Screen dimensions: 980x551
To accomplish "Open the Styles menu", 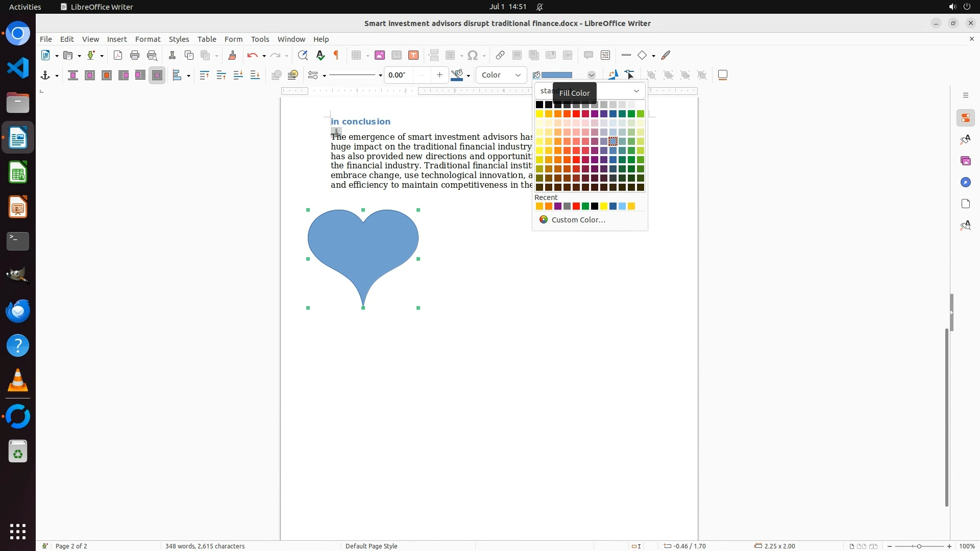I will pyautogui.click(x=179, y=39).
